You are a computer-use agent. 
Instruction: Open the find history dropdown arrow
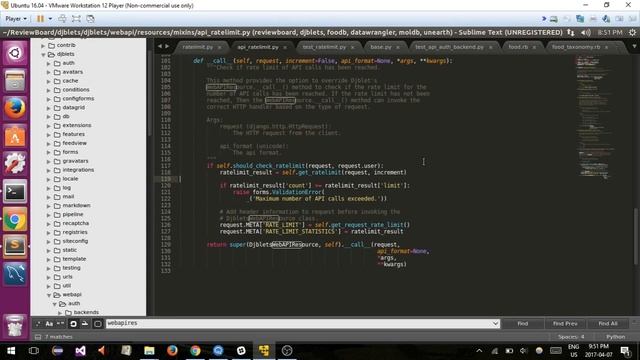[x=496, y=323]
